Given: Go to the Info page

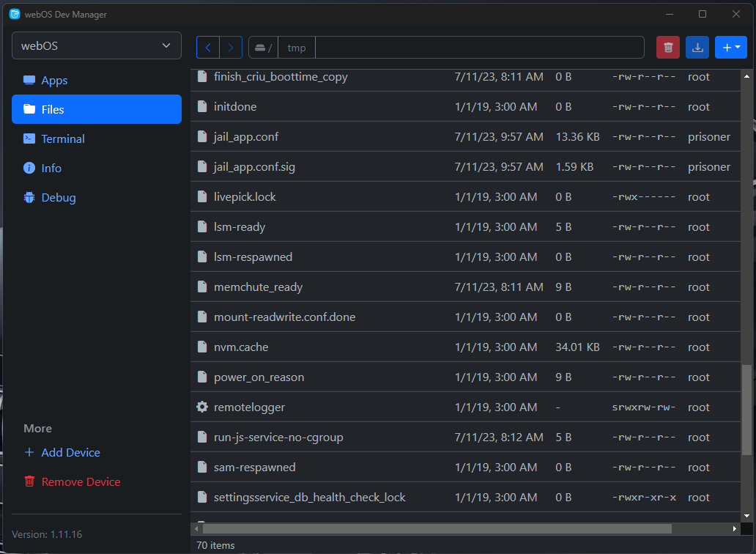Looking at the screenshot, I should (51, 168).
